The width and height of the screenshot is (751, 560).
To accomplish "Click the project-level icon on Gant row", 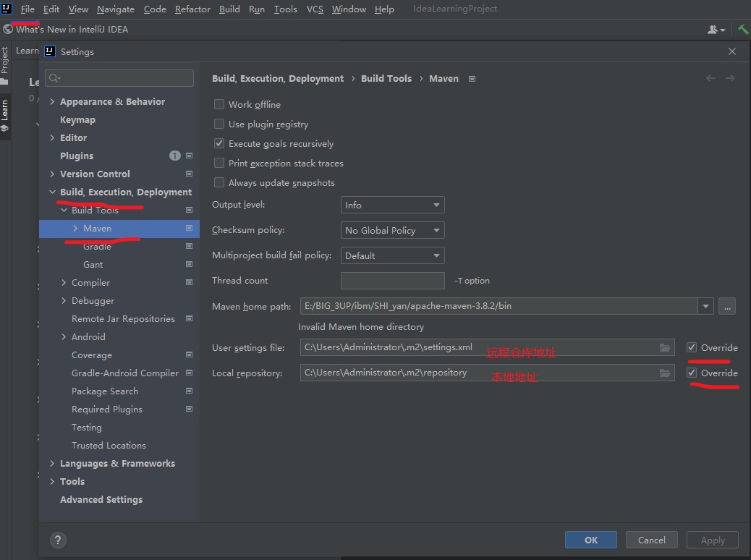I will [x=189, y=264].
